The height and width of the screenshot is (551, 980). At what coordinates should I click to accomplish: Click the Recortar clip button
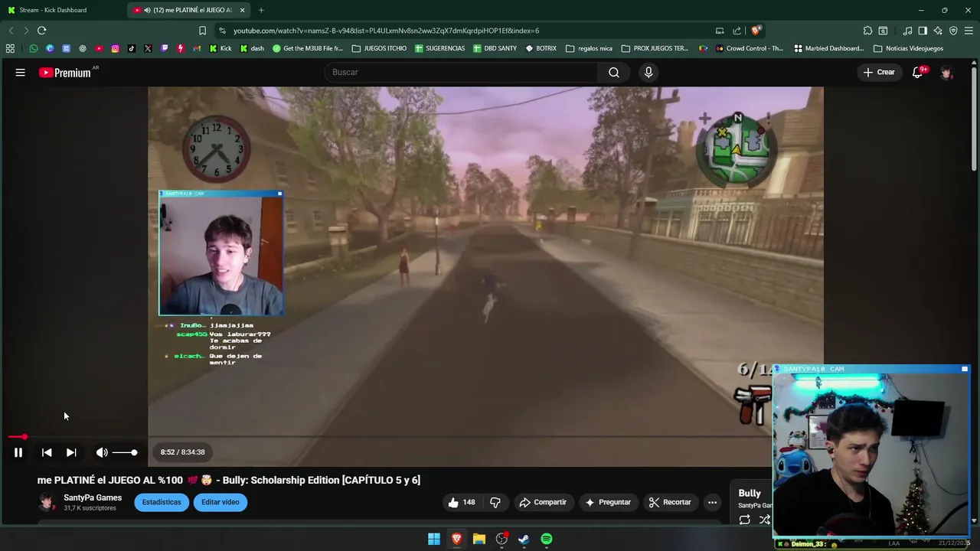point(670,502)
